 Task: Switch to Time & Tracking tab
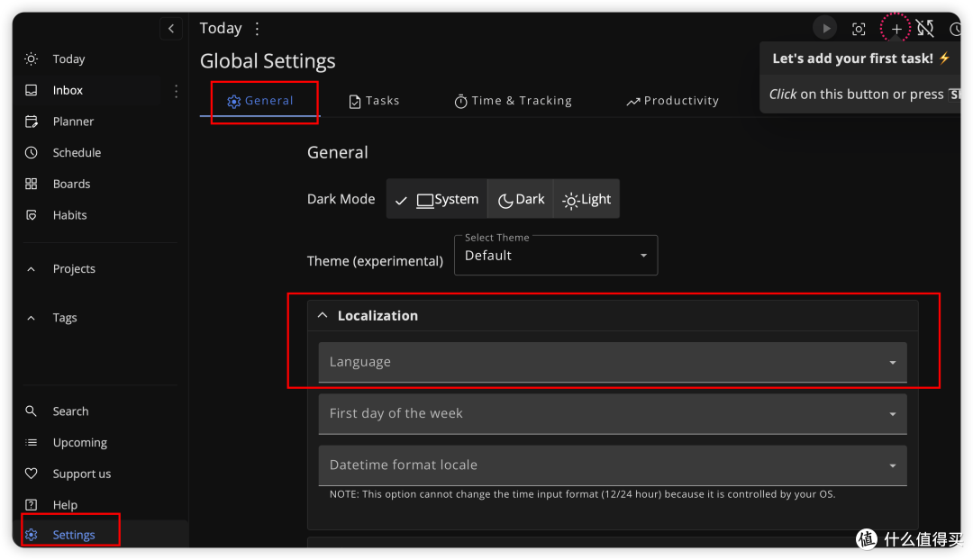click(x=514, y=101)
